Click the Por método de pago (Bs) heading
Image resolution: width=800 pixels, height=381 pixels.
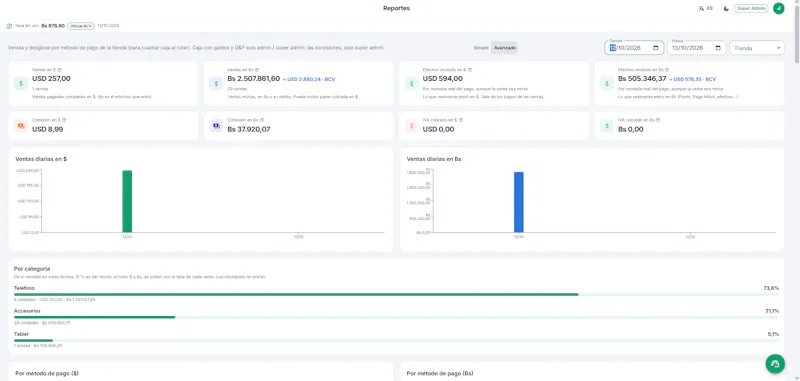(439, 373)
